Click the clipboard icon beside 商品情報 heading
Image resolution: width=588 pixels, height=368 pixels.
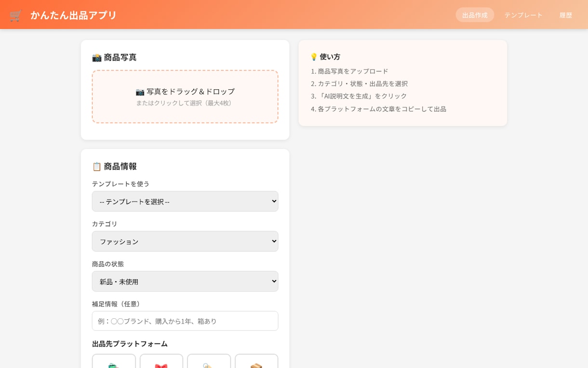tap(97, 166)
